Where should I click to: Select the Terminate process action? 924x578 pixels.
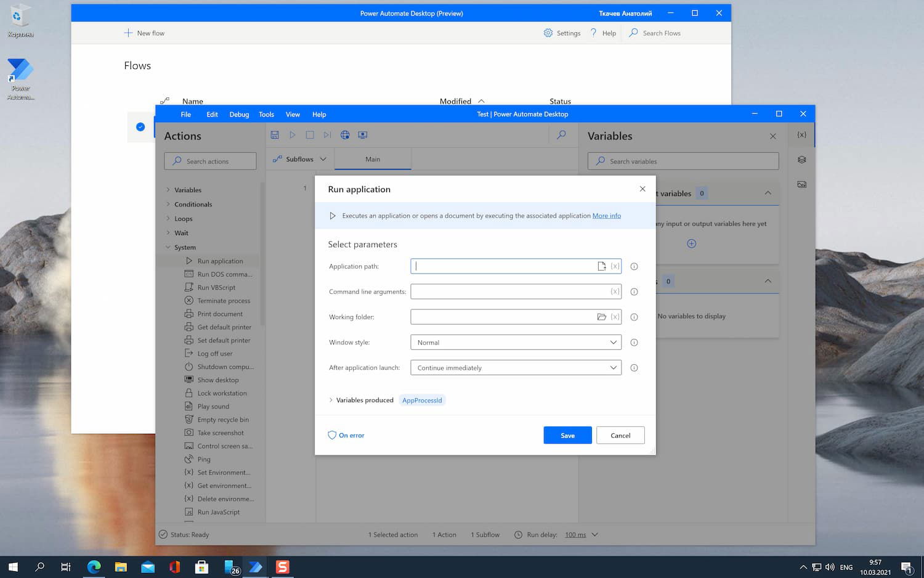coord(224,301)
